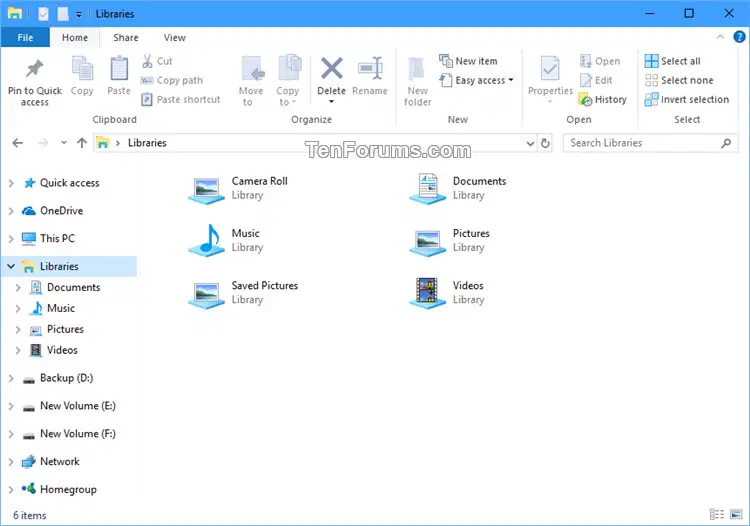Open the address bar history dropdown
The width and height of the screenshot is (750, 526).
pos(530,143)
